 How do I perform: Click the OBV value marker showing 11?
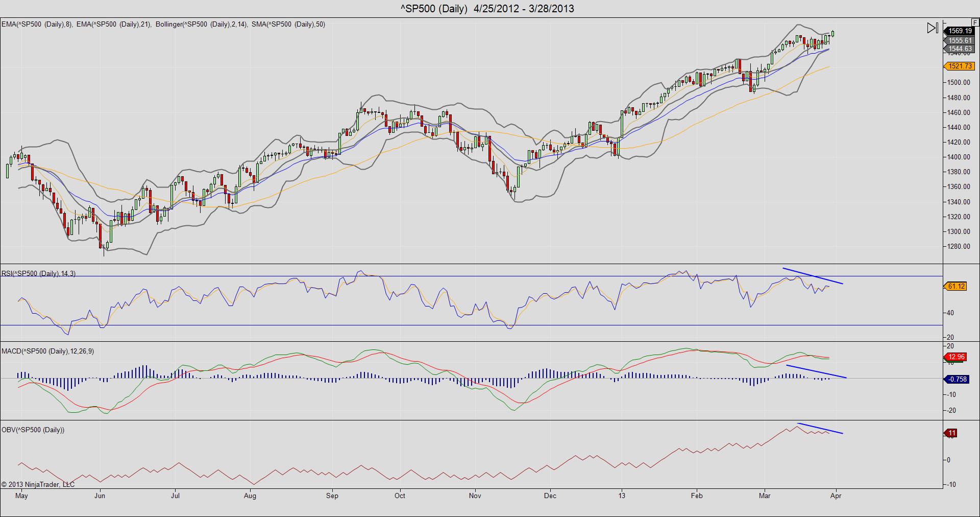click(951, 433)
